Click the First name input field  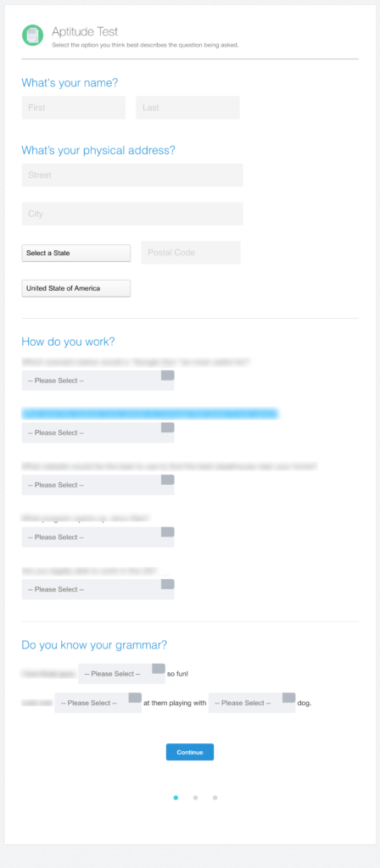point(74,108)
